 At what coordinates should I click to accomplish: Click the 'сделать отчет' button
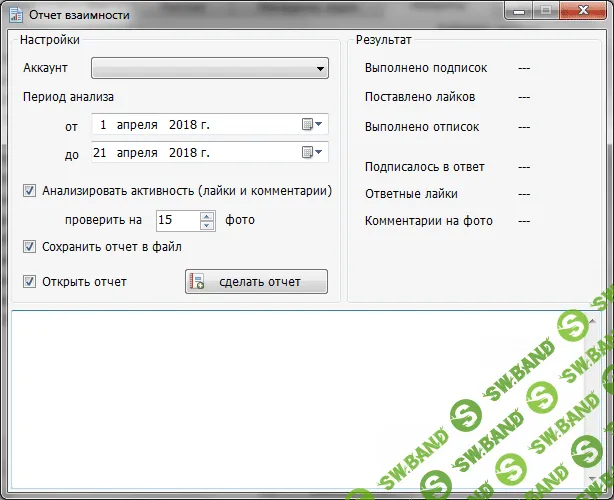(x=256, y=282)
